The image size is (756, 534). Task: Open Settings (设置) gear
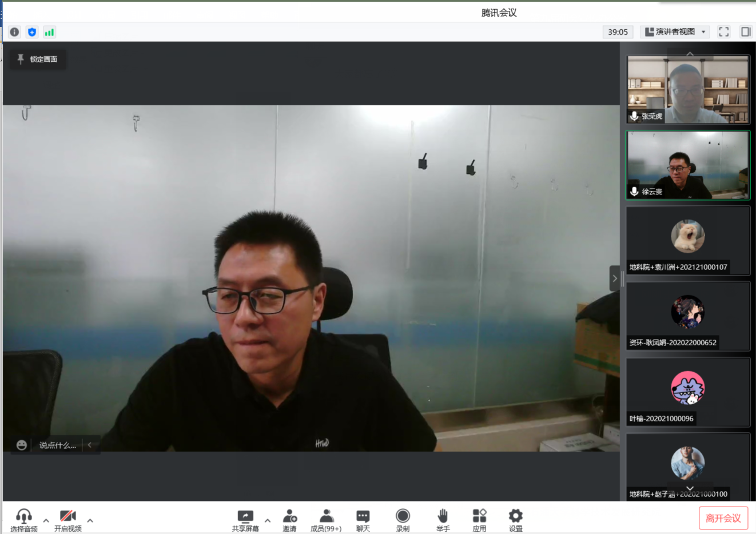click(x=515, y=520)
